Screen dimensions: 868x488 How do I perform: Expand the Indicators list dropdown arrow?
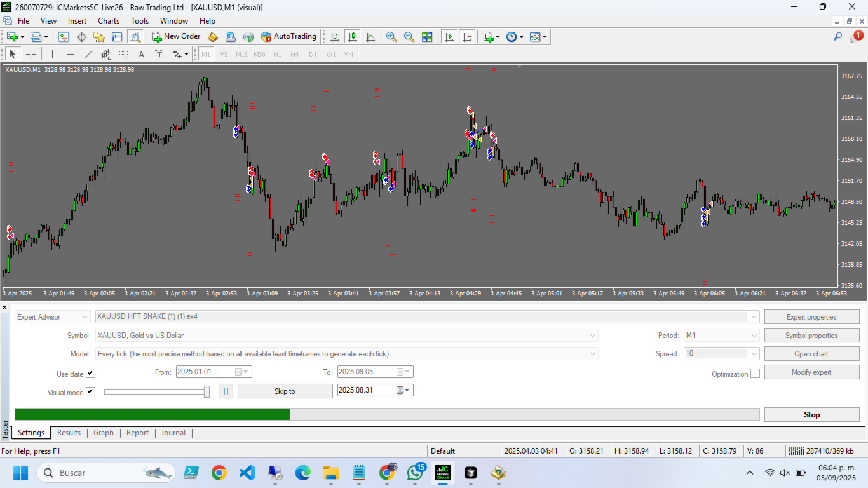[498, 37]
